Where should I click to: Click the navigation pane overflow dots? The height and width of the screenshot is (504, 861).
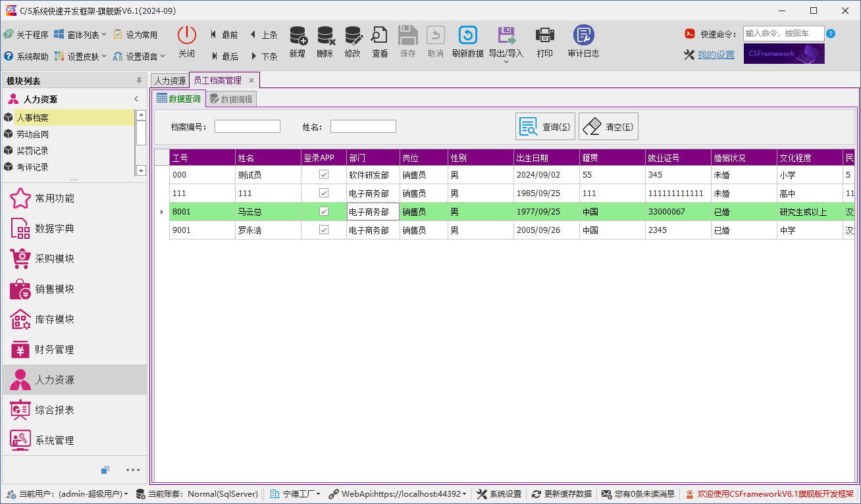[x=133, y=470]
